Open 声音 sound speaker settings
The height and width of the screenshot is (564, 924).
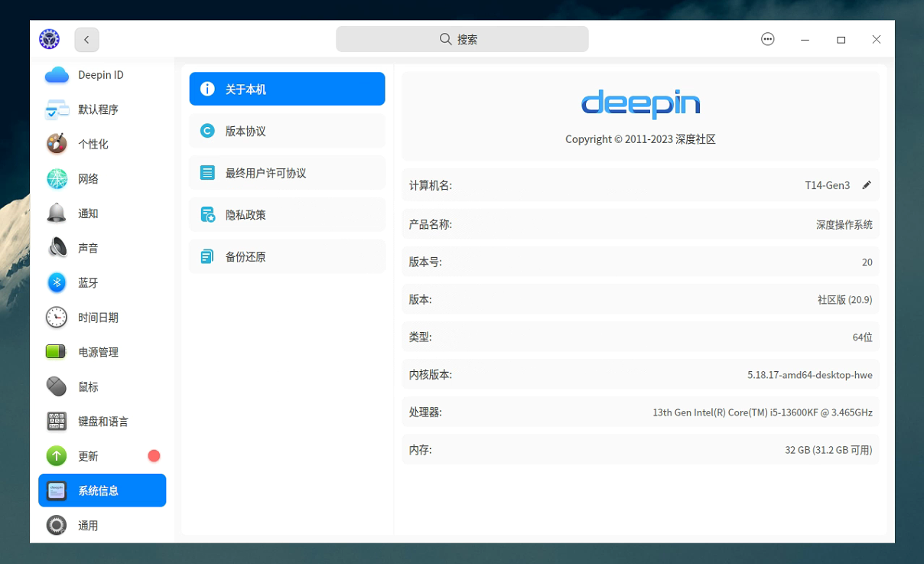pyautogui.click(x=102, y=248)
